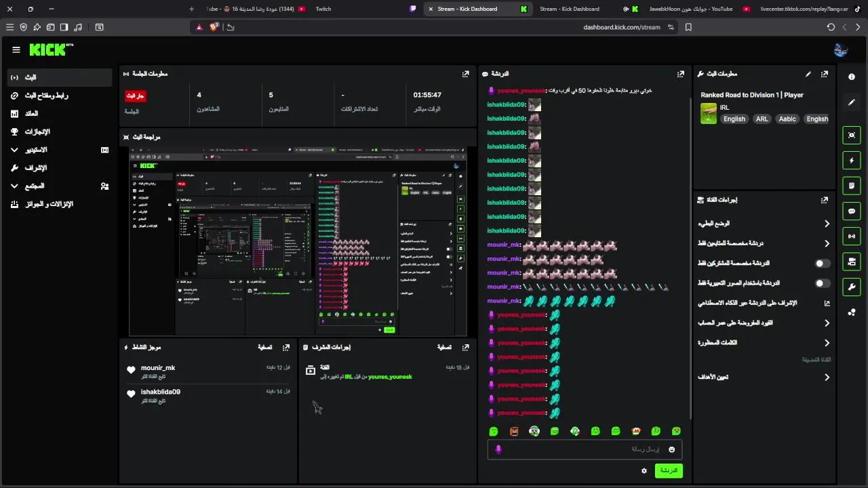
Task: Pop out the channel actions panel
Action: click(825, 200)
